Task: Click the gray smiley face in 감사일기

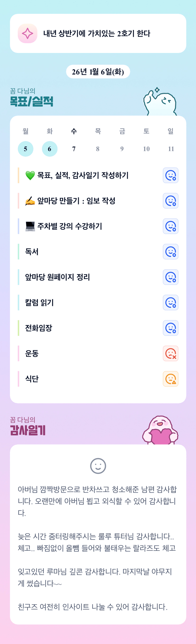Action: (98, 466)
